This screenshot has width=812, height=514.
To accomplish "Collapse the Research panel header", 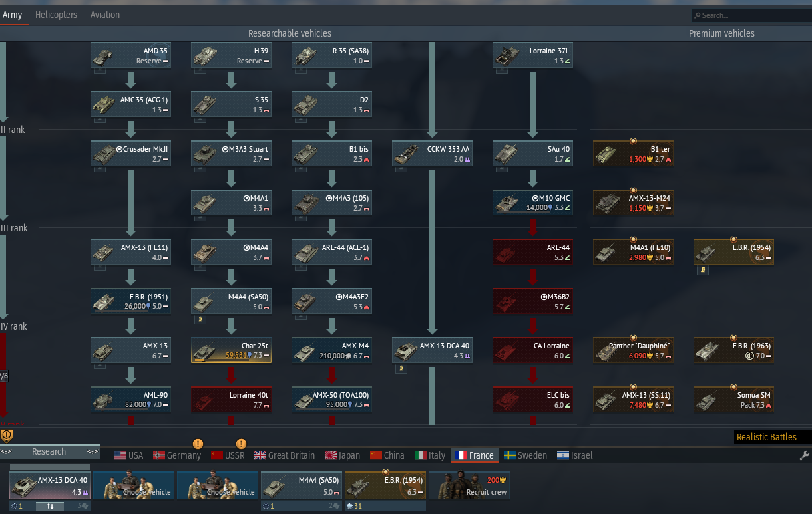I will (x=49, y=451).
